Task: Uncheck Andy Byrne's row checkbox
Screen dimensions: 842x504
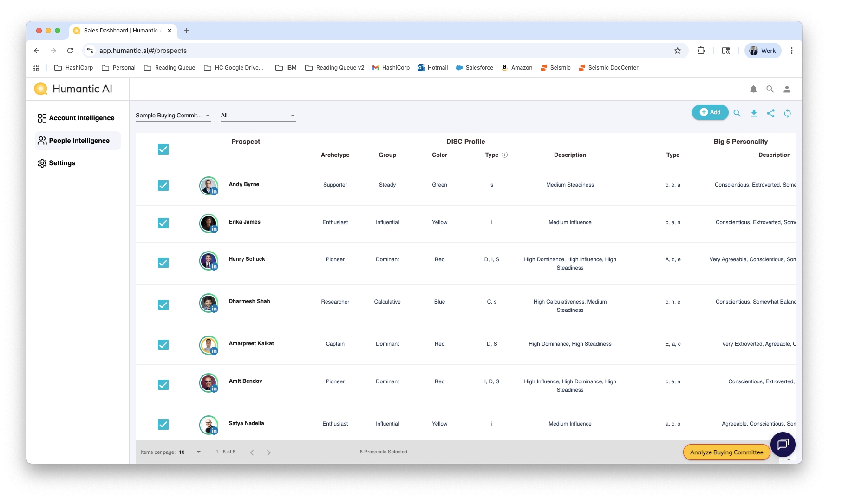Action: (163, 185)
